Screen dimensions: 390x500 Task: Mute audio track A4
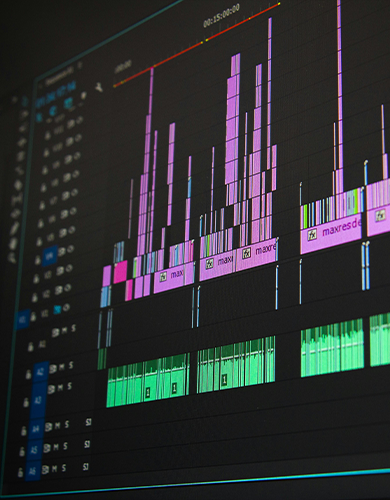coord(58,425)
